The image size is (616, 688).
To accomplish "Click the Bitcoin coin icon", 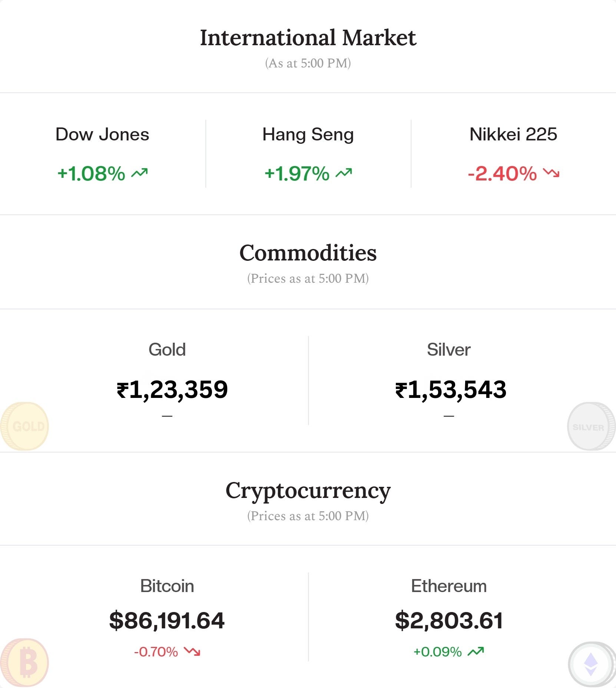I will tap(25, 663).
